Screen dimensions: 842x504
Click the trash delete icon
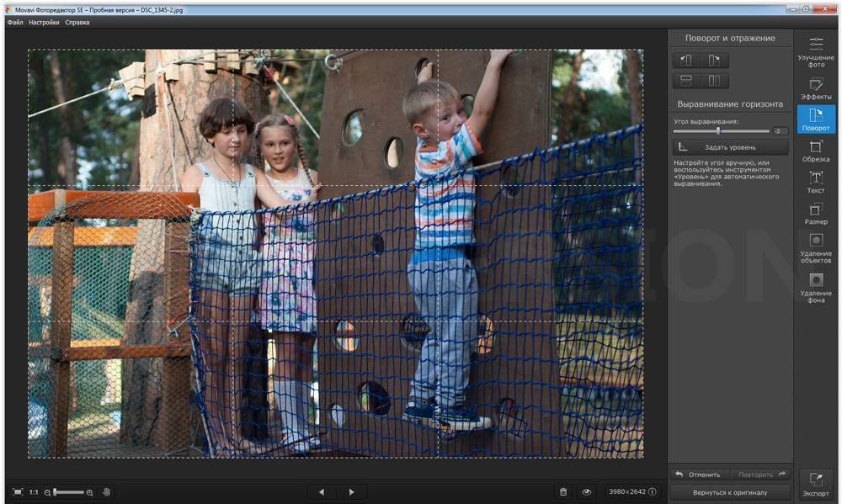(x=563, y=492)
